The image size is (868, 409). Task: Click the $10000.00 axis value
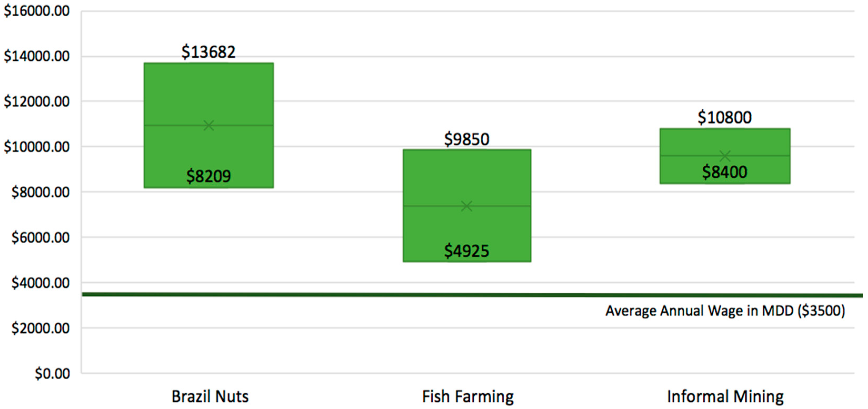coord(36,147)
